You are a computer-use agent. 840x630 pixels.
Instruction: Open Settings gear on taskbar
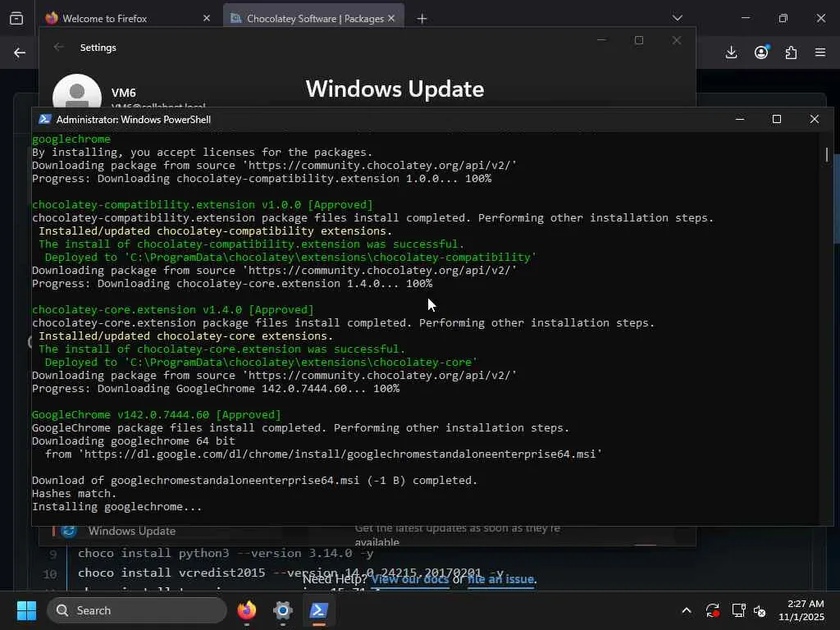[x=282, y=610]
